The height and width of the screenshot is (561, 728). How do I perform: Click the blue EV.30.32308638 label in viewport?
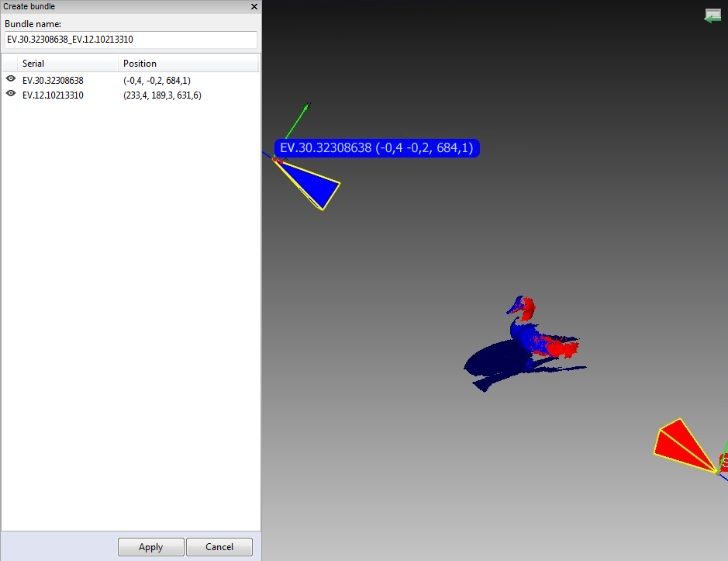pyautogui.click(x=378, y=148)
